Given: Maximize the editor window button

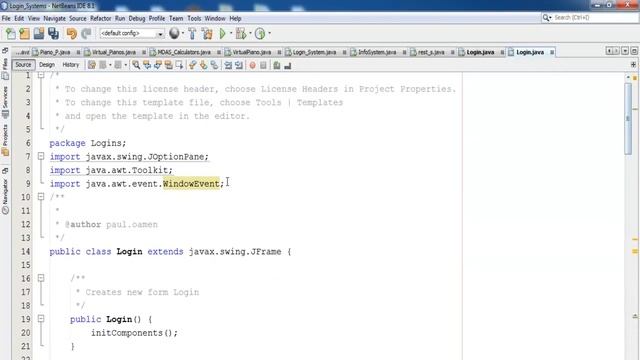Looking at the screenshot, I should click(634, 51).
